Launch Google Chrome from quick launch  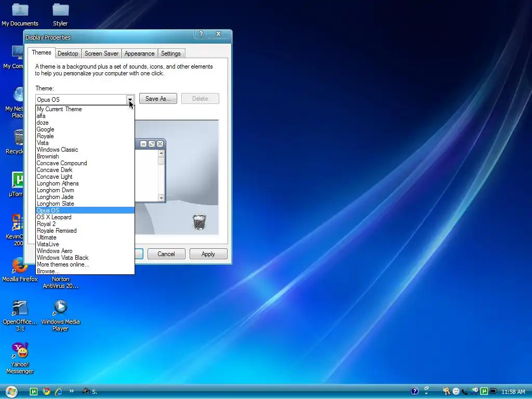[x=46, y=392]
